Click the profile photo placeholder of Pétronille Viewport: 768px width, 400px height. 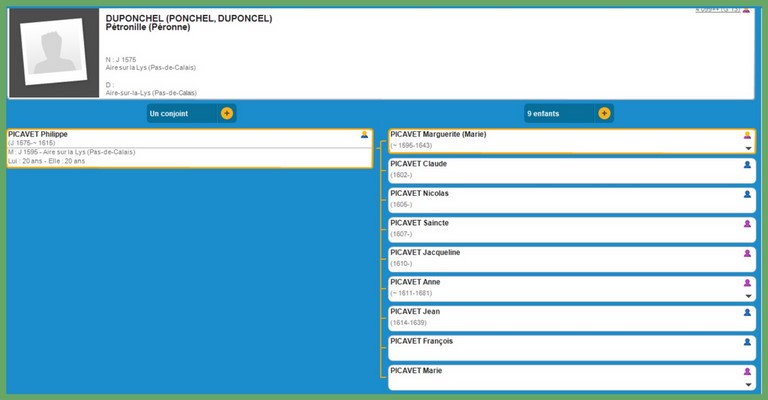click(x=53, y=53)
